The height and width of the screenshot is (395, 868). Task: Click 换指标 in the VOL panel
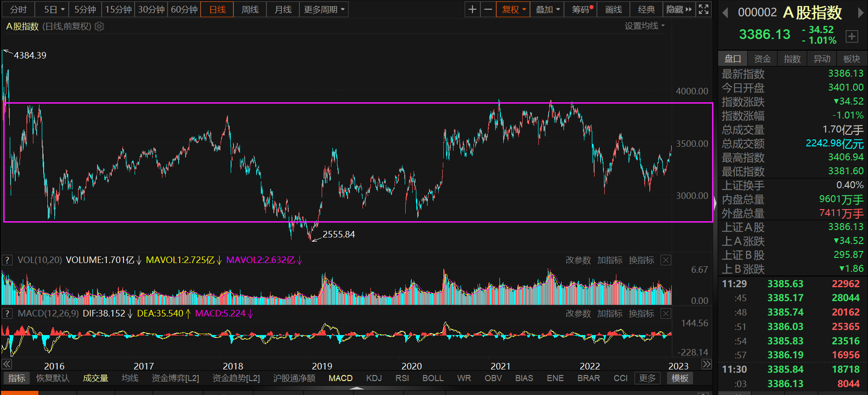click(641, 260)
